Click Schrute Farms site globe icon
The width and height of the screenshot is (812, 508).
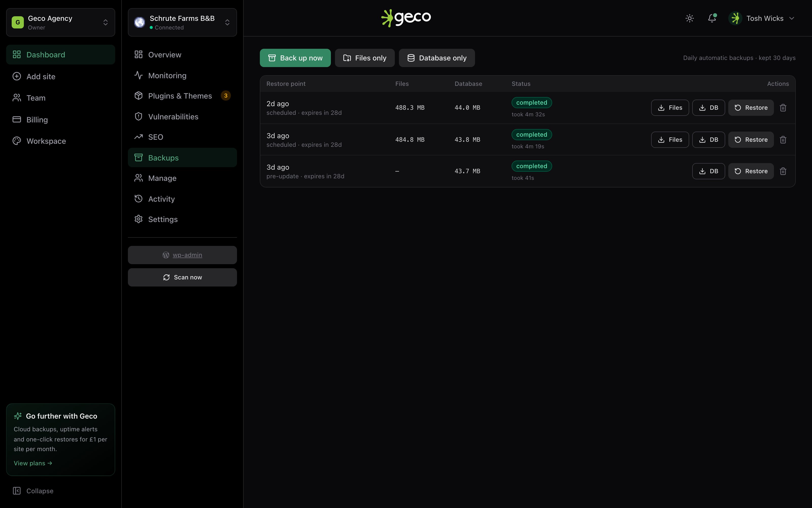[140, 22]
